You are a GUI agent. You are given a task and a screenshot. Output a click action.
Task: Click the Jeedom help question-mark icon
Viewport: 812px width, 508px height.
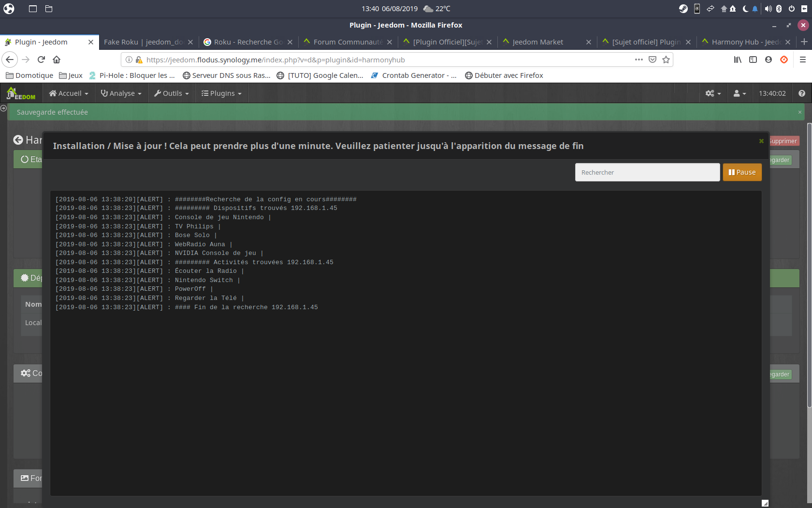(x=802, y=93)
